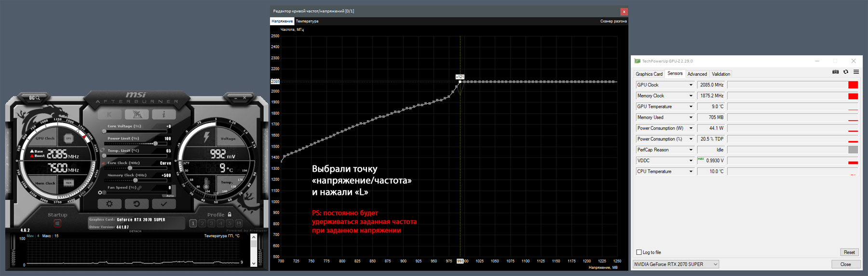Open the Validation tab in GPU-Z

721,74
